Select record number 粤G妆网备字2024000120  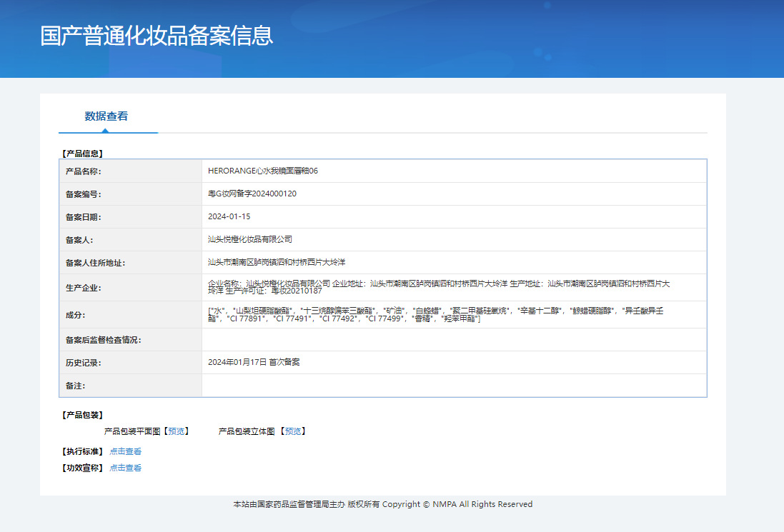(x=252, y=194)
